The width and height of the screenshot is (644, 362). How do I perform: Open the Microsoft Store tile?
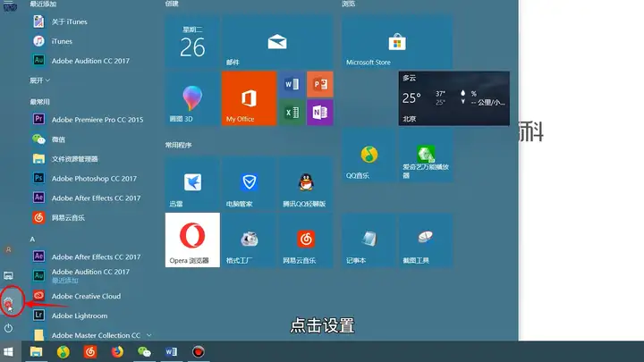(x=397, y=42)
